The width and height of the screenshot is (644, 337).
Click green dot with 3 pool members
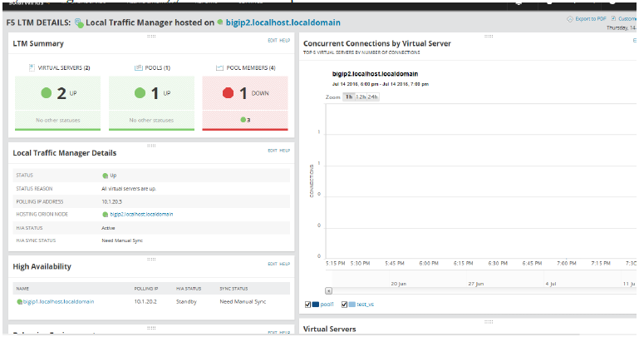(x=243, y=120)
